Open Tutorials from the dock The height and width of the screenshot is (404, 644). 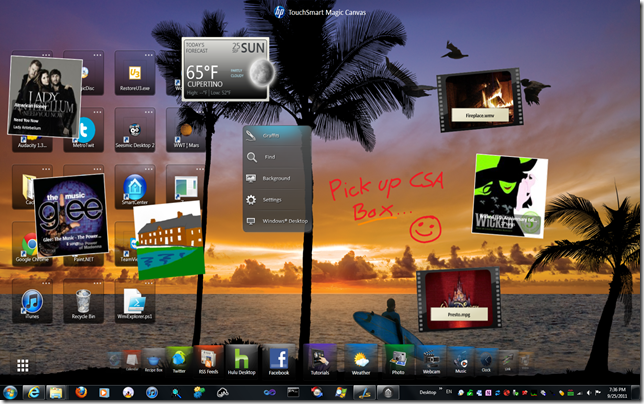(320, 360)
